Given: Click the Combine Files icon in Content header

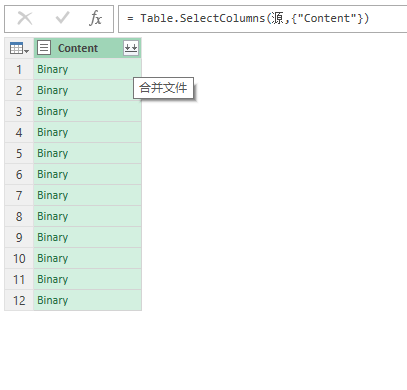Looking at the screenshot, I should pos(131,48).
